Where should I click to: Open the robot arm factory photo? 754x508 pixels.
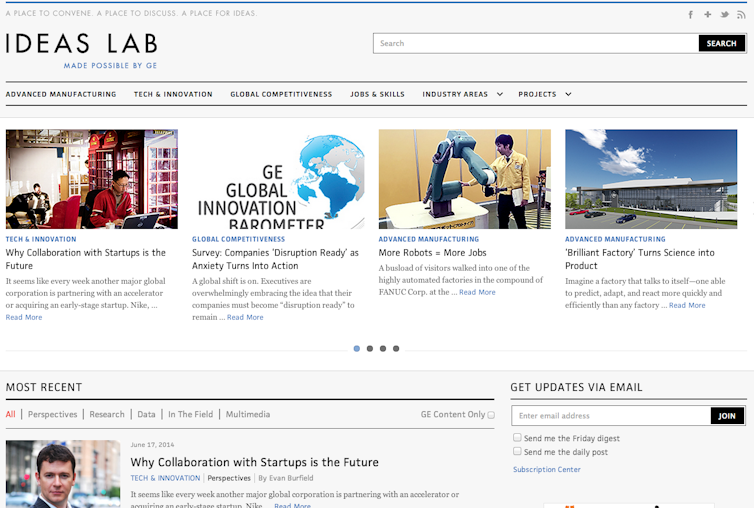(465, 179)
